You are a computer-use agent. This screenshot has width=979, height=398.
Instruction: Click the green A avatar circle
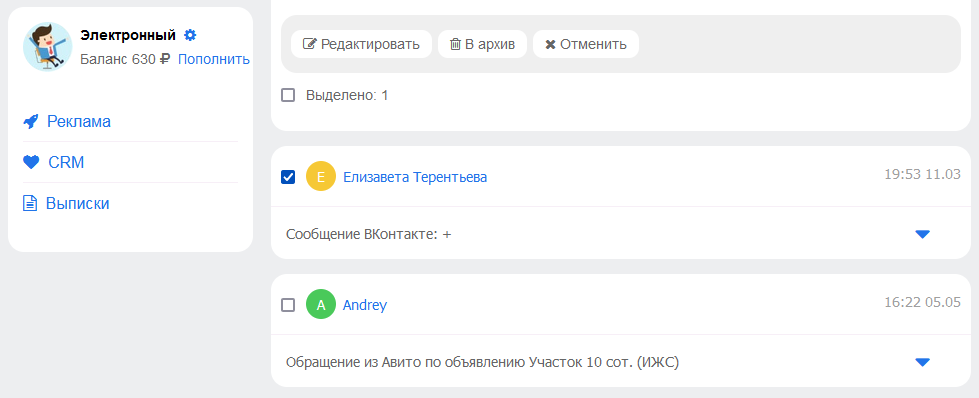[321, 305]
